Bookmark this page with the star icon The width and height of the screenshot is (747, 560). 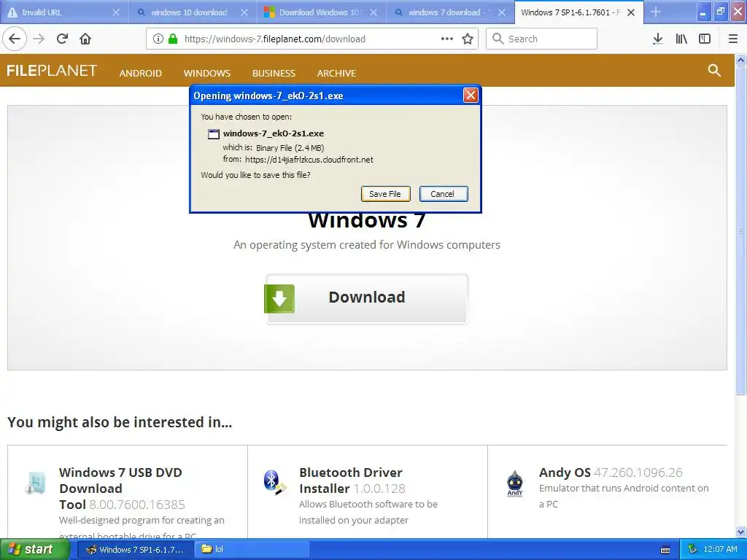pos(468,39)
